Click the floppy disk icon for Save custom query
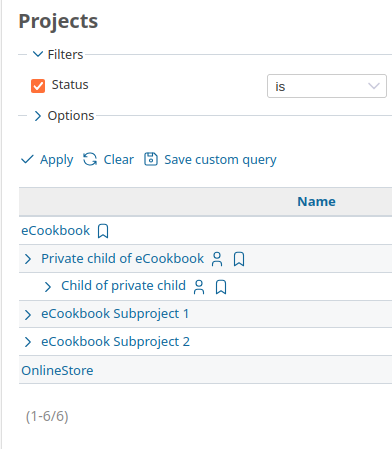This screenshot has height=449, width=392. 151,159
